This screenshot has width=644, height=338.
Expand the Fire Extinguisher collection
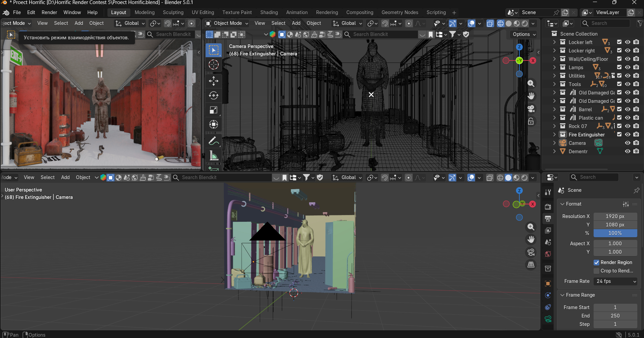554,134
